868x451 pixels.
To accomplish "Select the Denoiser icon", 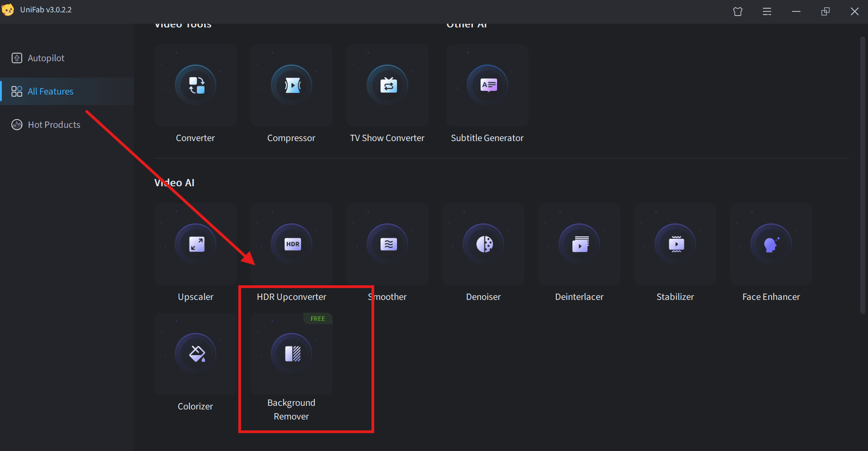I will 483,245.
